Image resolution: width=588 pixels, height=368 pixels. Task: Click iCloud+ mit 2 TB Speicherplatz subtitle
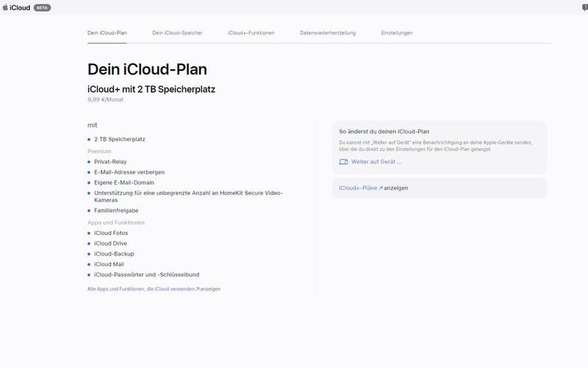[151, 89]
